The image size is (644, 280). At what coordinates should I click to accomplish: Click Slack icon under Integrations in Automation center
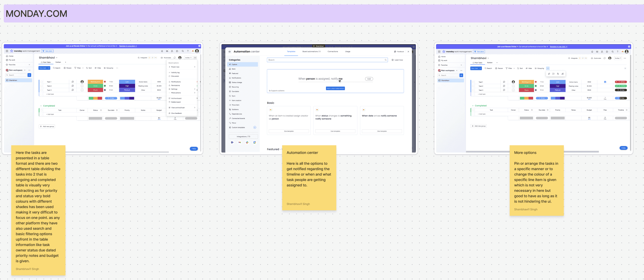pyautogui.click(x=247, y=142)
